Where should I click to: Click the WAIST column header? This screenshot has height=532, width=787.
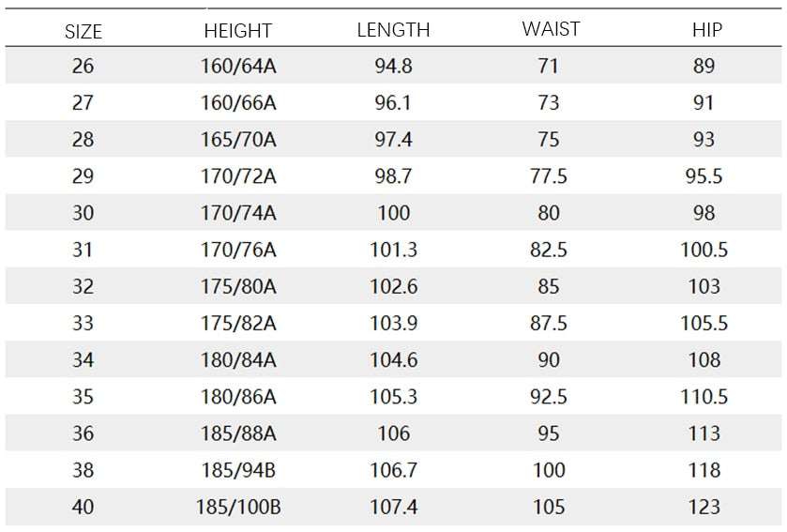(550, 29)
